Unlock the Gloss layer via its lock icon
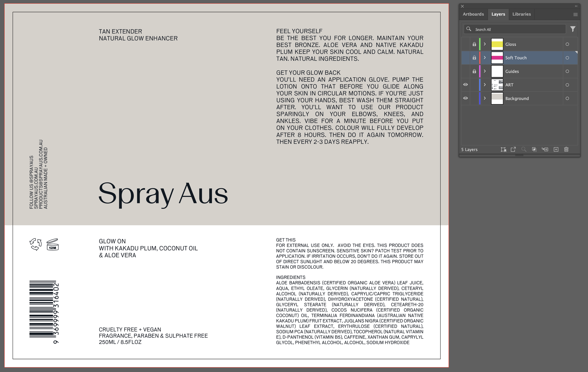This screenshot has width=588, height=372. click(474, 44)
